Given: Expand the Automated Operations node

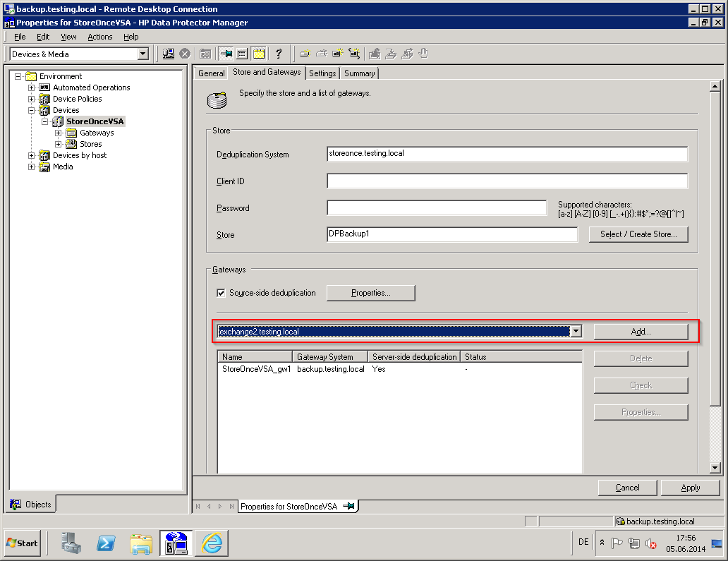Looking at the screenshot, I should (x=31, y=88).
